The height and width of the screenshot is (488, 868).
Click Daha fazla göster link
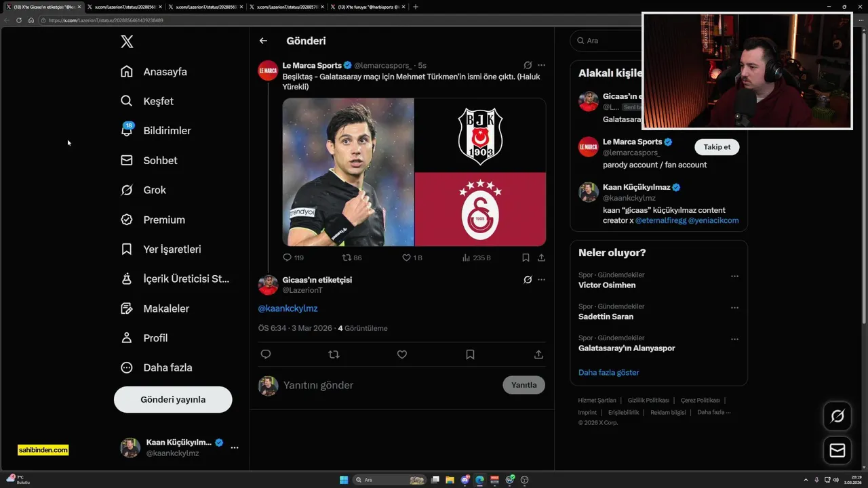(608, 373)
